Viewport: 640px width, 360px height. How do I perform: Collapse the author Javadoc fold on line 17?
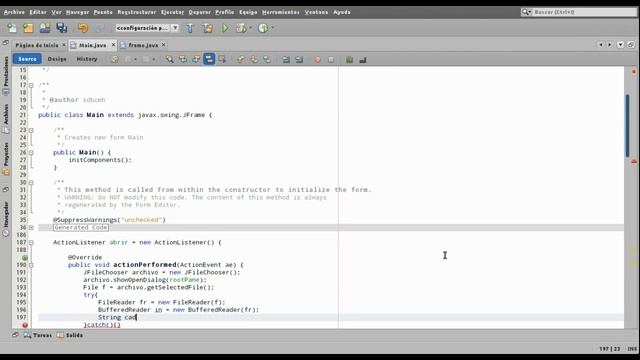click(x=31, y=85)
